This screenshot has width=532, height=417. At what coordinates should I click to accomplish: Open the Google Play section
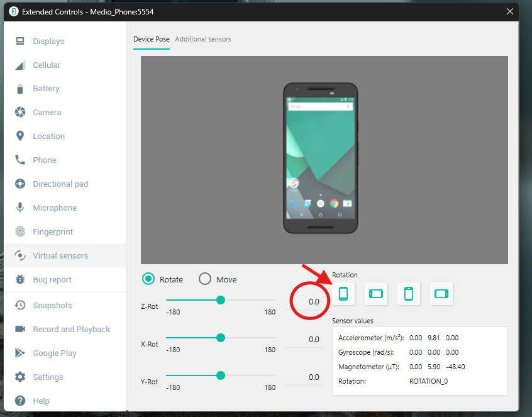click(55, 353)
